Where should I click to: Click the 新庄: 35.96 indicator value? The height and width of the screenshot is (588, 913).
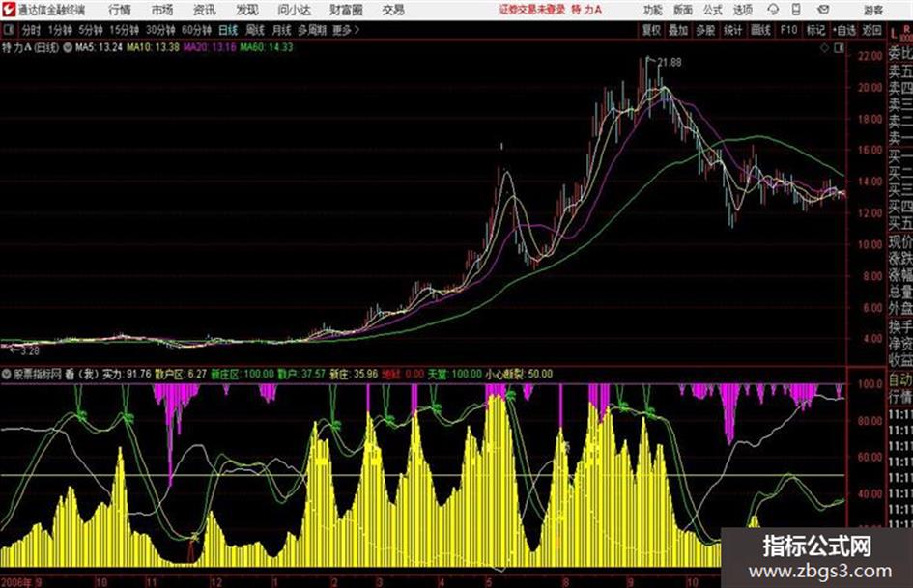pos(354,374)
